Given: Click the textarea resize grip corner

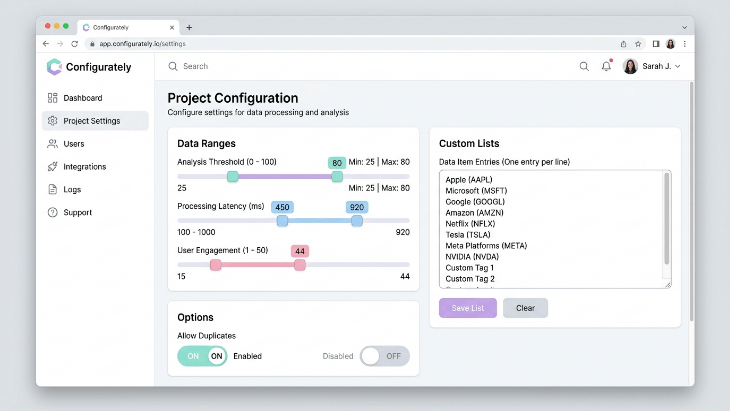Looking at the screenshot, I should coord(668,285).
